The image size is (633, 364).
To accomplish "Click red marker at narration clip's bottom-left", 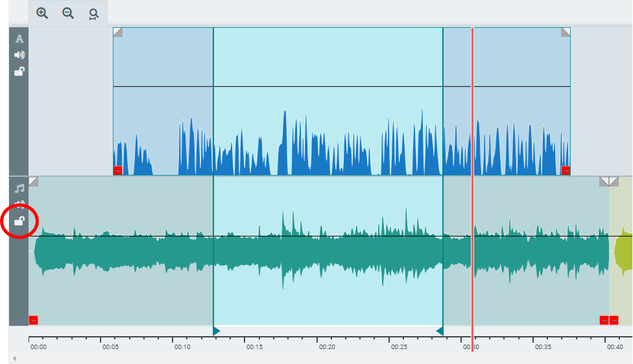I will click(118, 170).
